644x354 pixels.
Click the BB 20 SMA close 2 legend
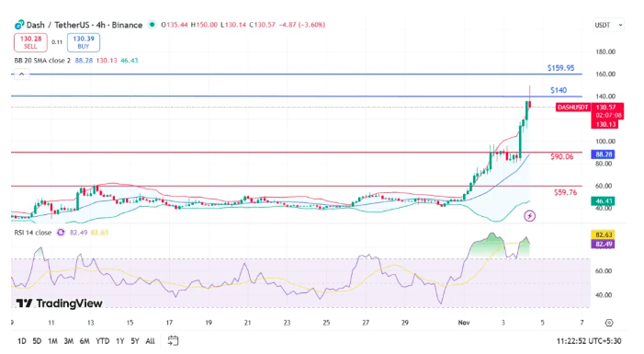click(42, 61)
